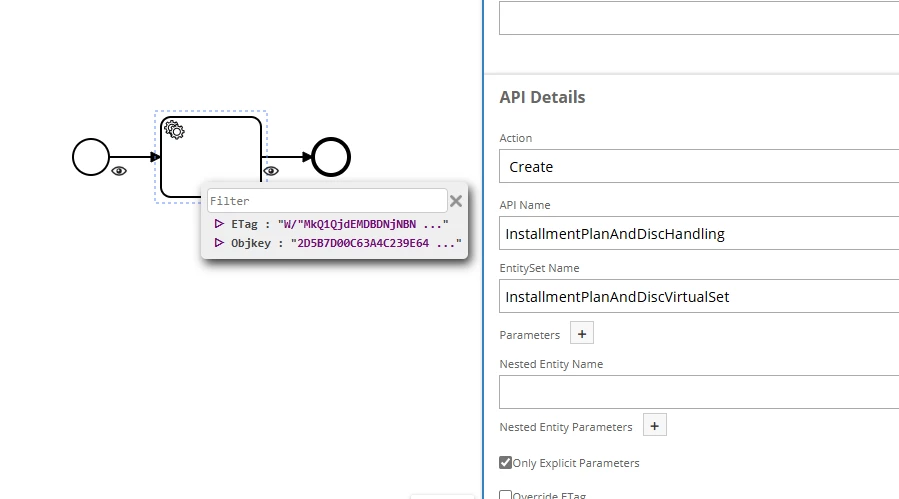Screen dimensions: 899x499
Task: Add a parameter with the plus button
Action: pyautogui.click(x=582, y=333)
